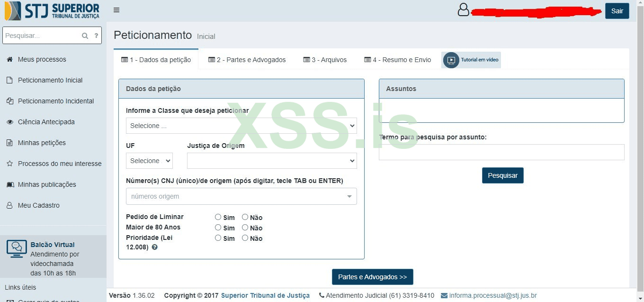This screenshot has width=644, height=302.
Task: Select Não for Prioridade Lei 12.008
Action: tap(245, 238)
